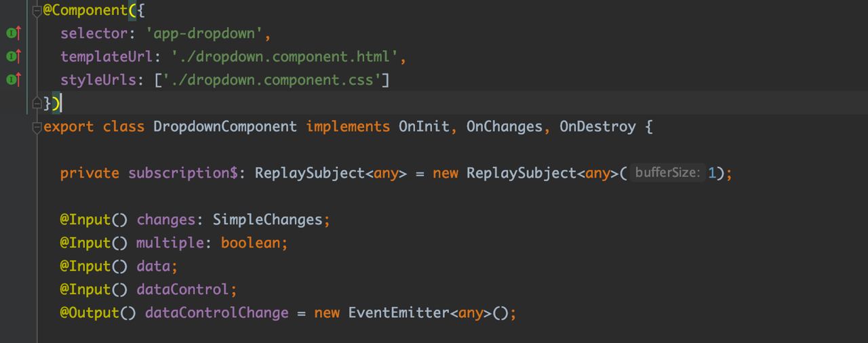Click SimpleChanges type name
Screen dimensions: 868x343
point(267,220)
